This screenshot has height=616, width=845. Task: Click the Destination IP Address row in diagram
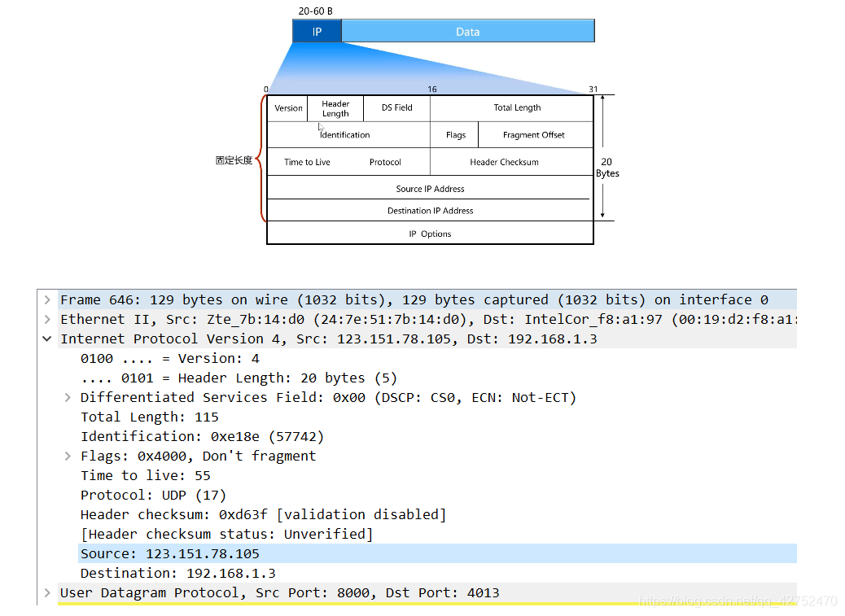pos(430,211)
